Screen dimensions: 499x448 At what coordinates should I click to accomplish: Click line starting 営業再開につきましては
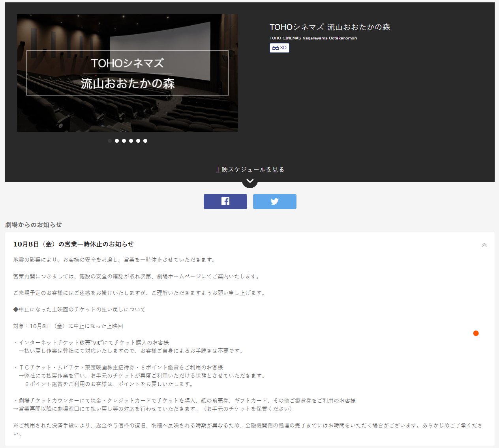[x=137, y=276]
